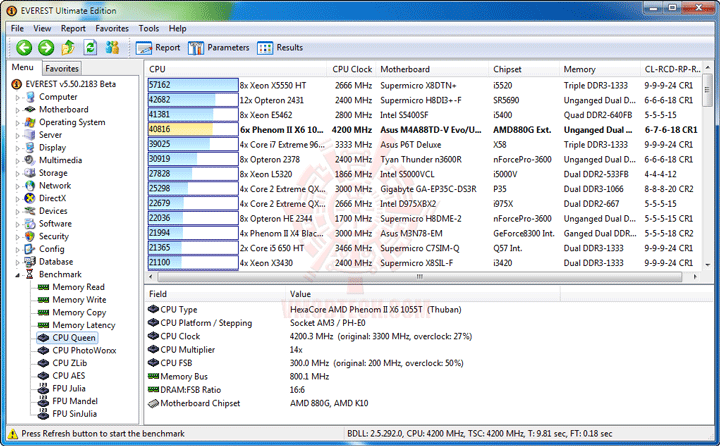Sort by the Motherboard column header
Screen dimensions: 720x446
[x=432, y=69]
